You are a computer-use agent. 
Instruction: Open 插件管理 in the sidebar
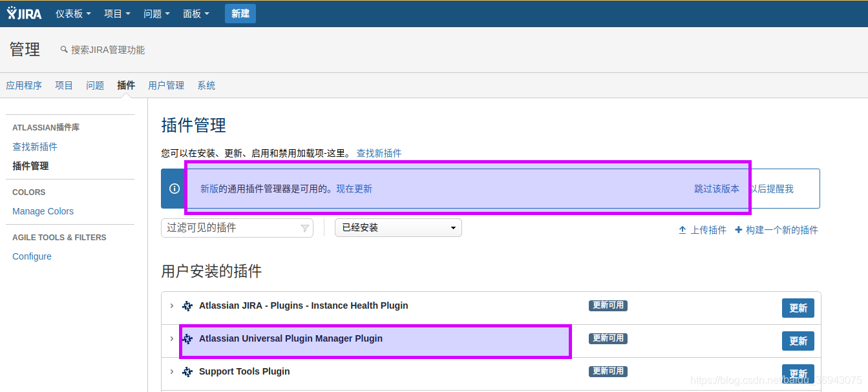pos(30,166)
